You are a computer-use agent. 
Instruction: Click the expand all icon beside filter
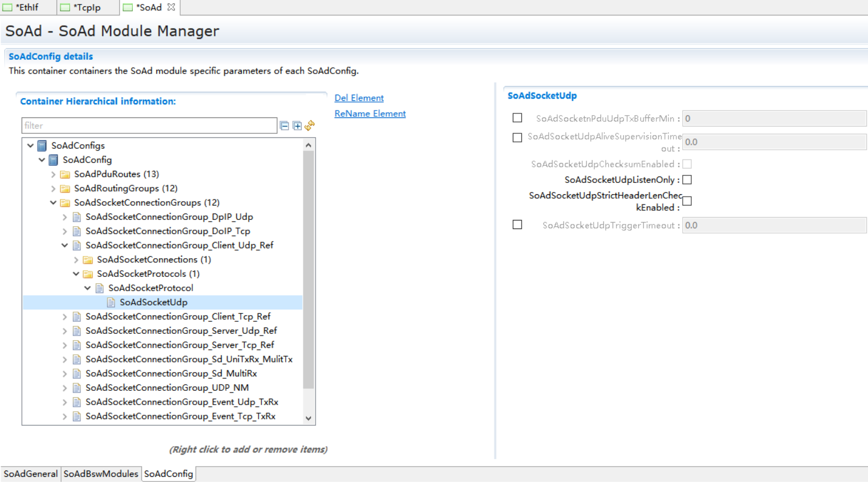pyautogui.click(x=297, y=125)
